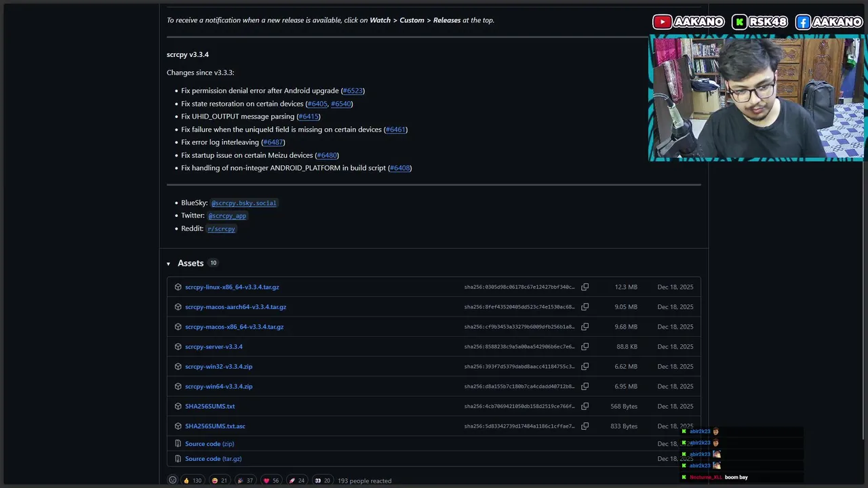The height and width of the screenshot is (488, 868).
Task: Open issue #6480 link
Action: [327, 155]
